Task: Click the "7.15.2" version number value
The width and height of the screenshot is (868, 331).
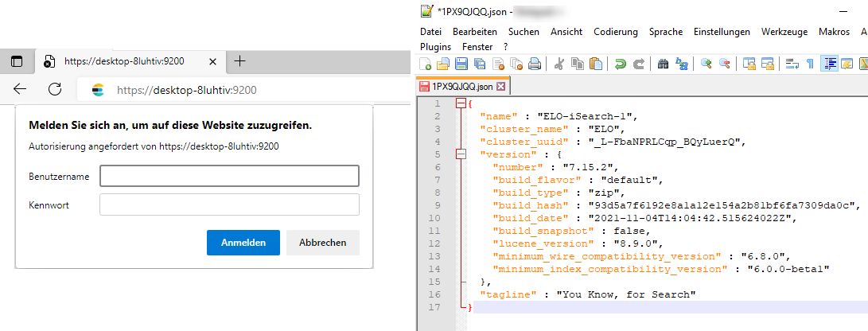Action: (x=587, y=167)
